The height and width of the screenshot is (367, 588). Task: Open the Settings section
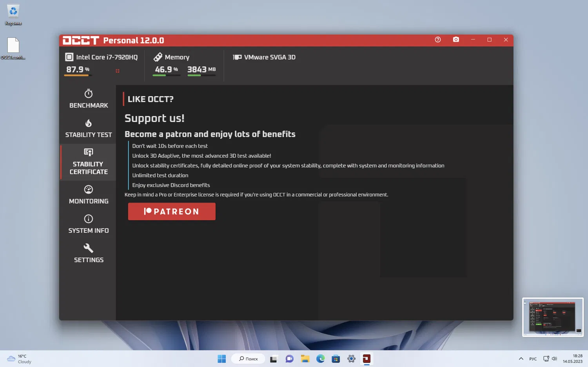point(89,253)
